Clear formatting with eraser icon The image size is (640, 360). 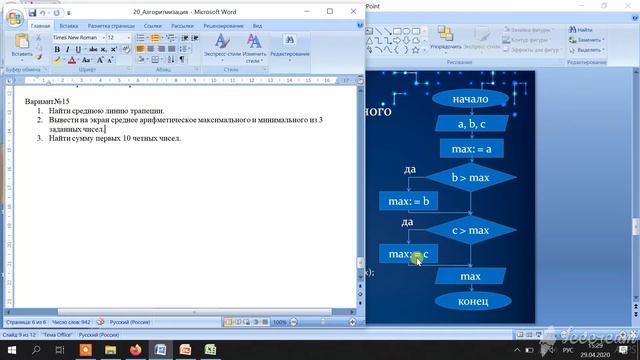click(126, 49)
